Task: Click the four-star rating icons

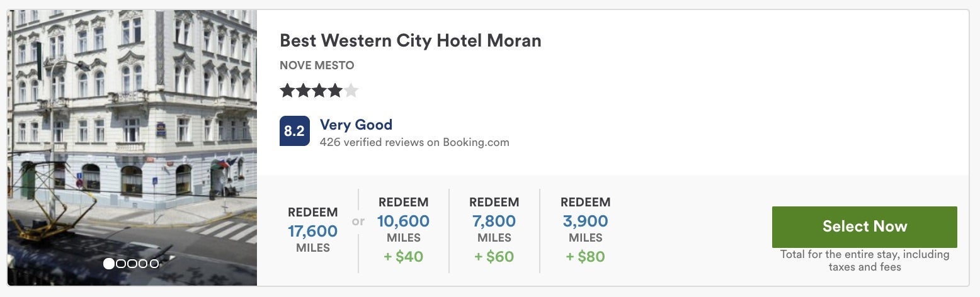Action: 311,91
